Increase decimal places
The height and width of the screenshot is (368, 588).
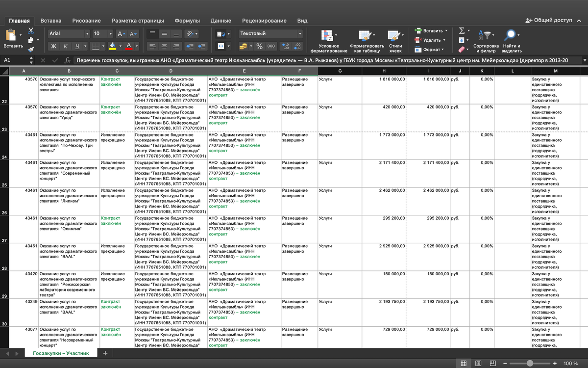(x=286, y=46)
